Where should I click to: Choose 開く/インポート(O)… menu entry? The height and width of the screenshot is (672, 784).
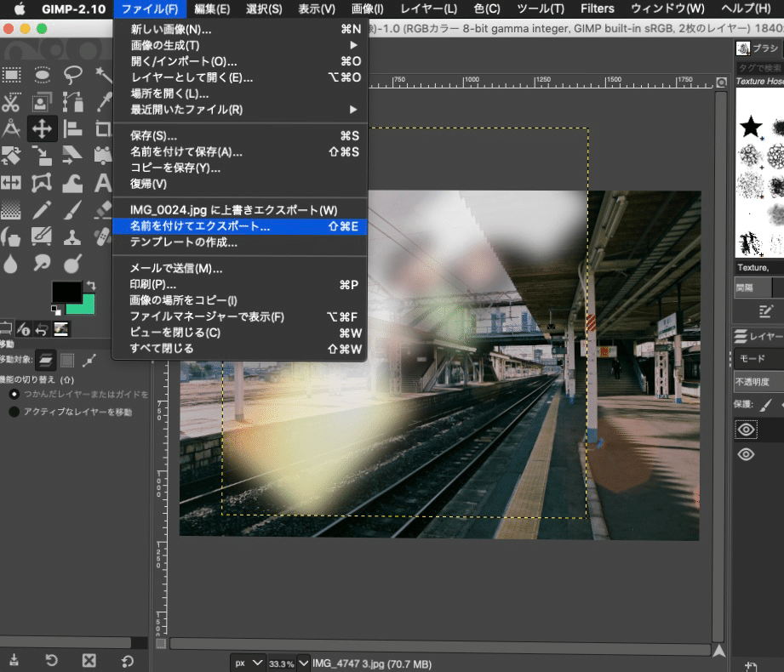pyautogui.click(x=241, y=61)
